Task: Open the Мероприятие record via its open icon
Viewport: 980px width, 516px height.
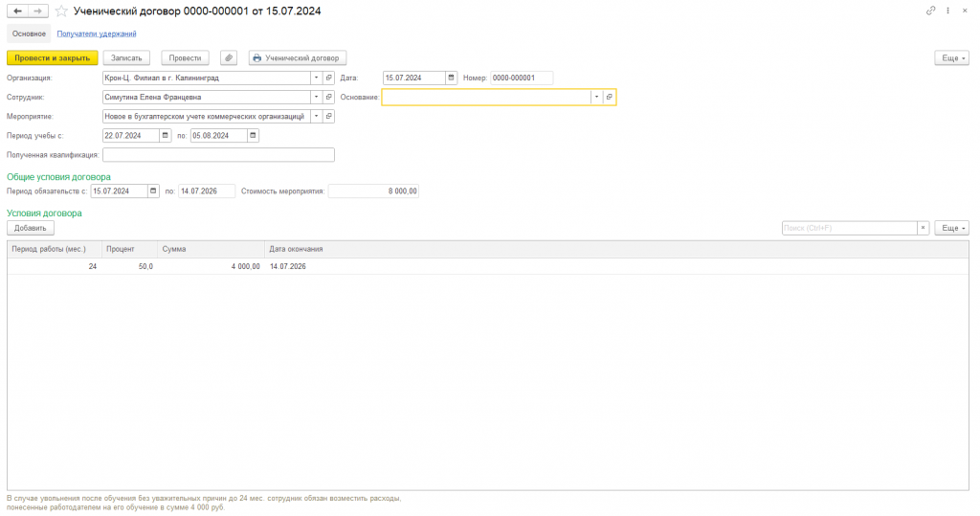Action: 329,117
